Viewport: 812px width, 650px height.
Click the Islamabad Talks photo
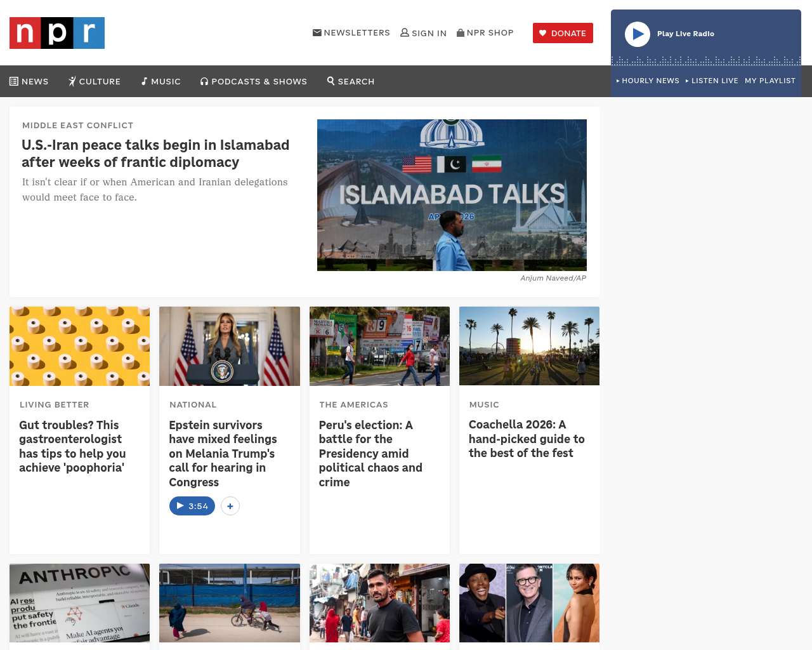pos(452,195)
